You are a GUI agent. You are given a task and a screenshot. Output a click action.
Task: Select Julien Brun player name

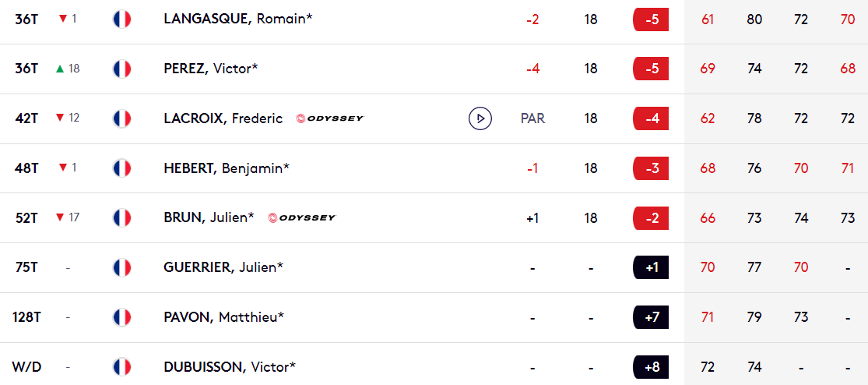pos(209,217)
